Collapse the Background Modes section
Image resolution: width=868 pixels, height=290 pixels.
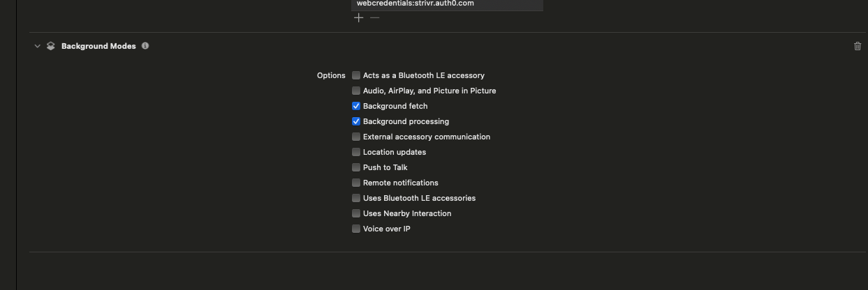coord(38,46)
